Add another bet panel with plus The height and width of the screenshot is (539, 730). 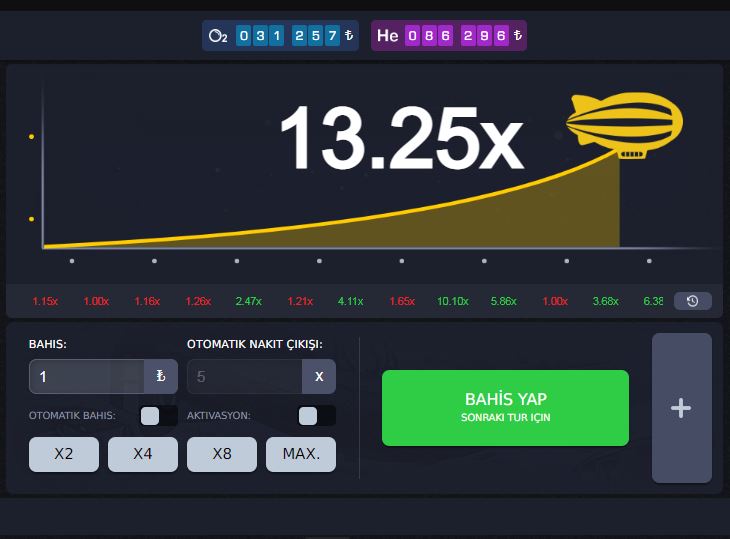pyautogui.click(x=681, y=408)
